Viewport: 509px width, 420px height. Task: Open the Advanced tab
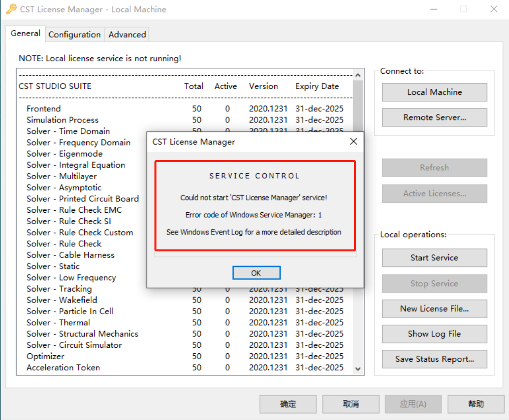pyautogui.click(x=127, y=35)
